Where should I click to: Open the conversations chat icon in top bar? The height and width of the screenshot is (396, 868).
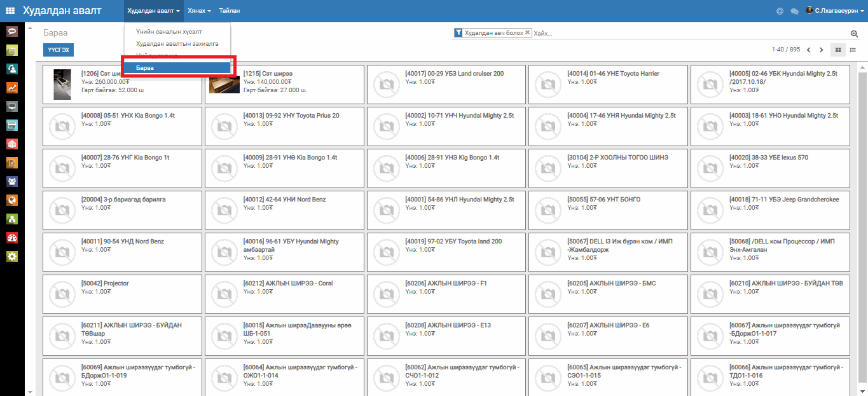point(794,11)
